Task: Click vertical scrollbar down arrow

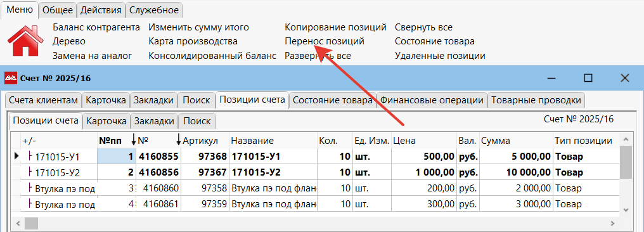Action: pos(626,209)
